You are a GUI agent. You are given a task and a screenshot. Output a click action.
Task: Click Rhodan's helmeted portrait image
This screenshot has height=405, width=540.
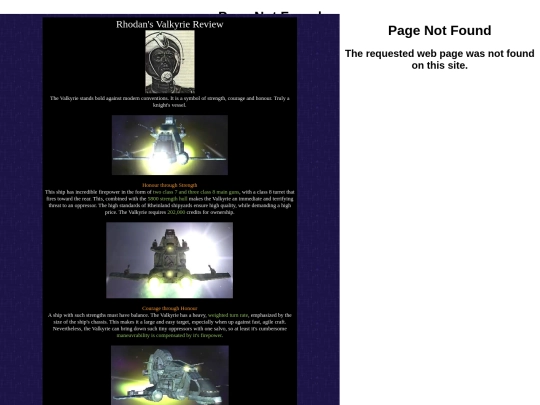click(x=170, y=62)
